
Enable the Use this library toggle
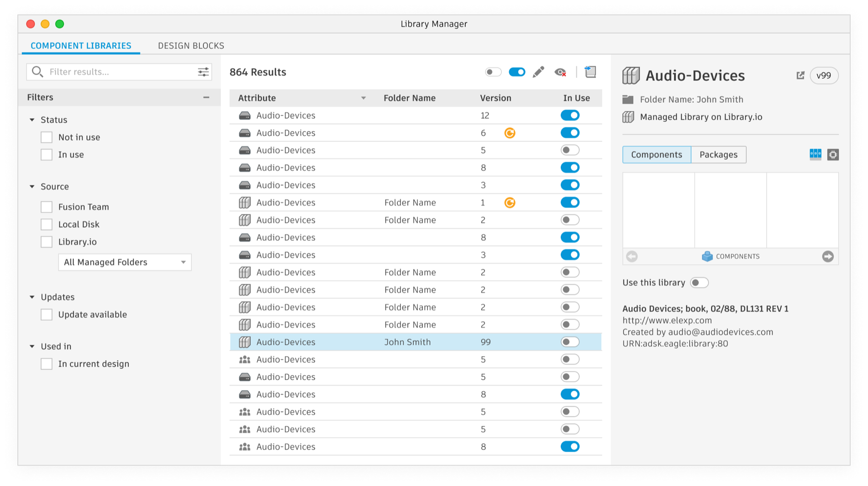699,283
